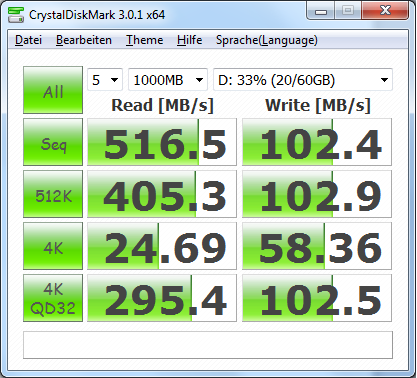The image size is (417, 378).
Task: Run all benchmarks with All button
Action: (53, 90)
